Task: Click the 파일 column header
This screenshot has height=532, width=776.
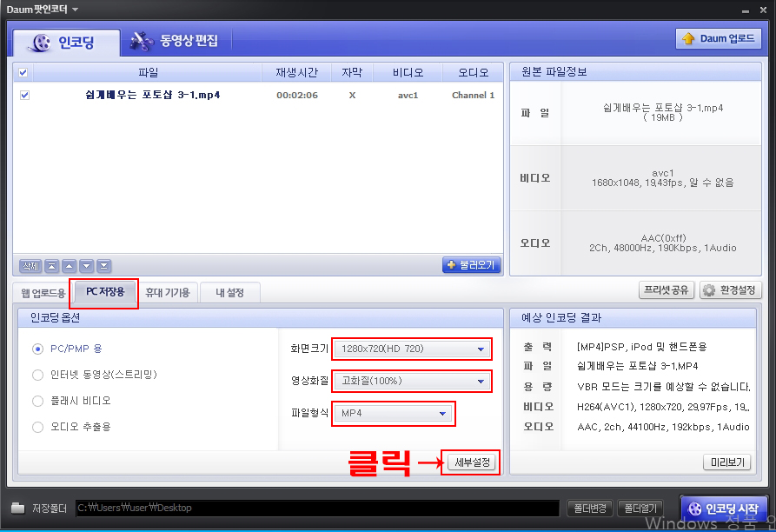Action: (x=148, y=73)
